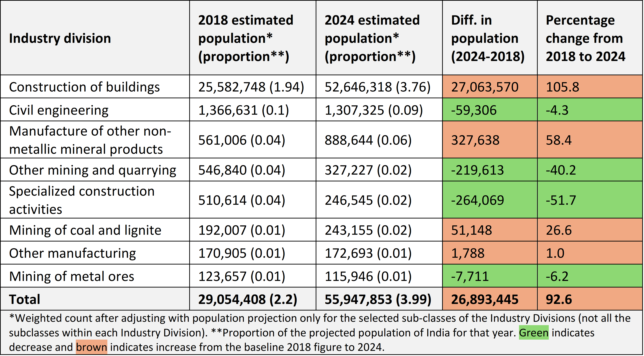Select the 'Mining of coal and lignite' cell

tap(85, 230)
